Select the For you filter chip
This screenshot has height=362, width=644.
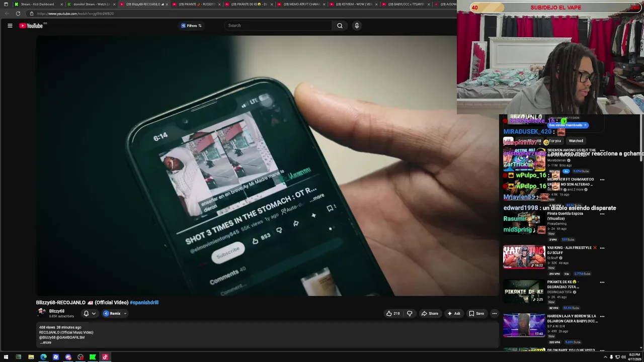(555, 141)
